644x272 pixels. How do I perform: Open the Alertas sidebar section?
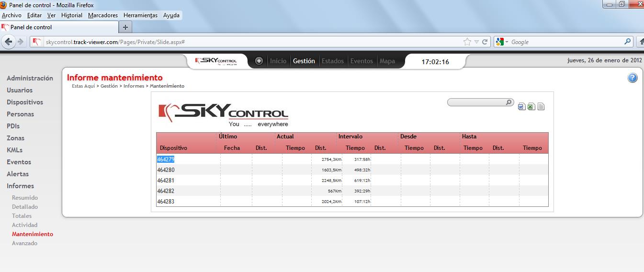point(18,174)
